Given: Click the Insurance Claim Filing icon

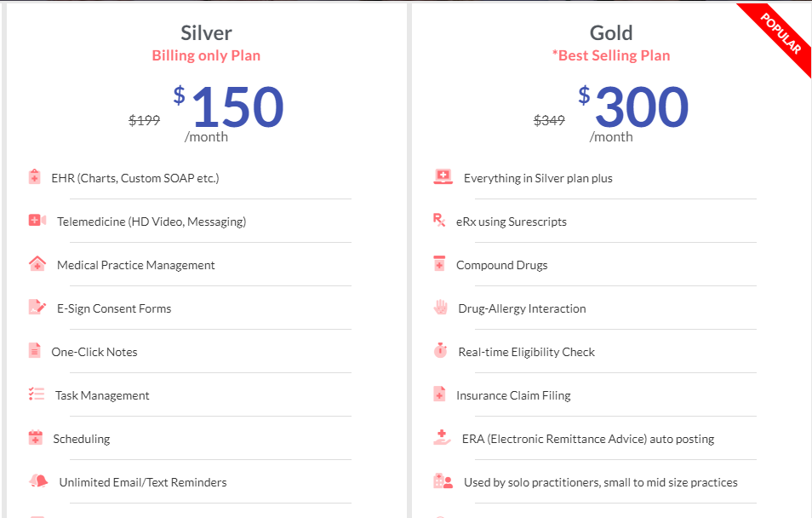Looking at the screenshot, I should click(439, 394).
